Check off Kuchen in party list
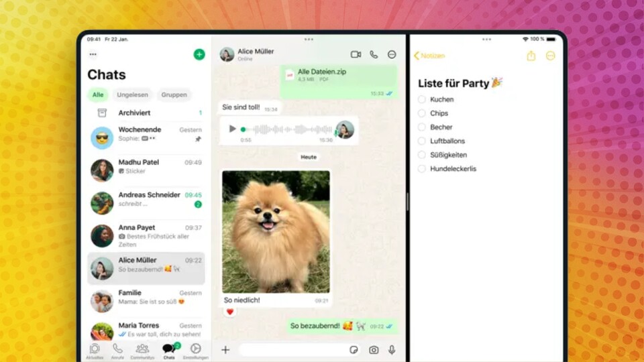 click(422, 99)
